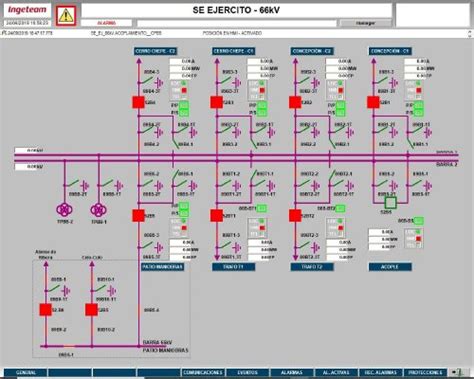The image size is (474, 379).
Task: Open the GENERAL tab
Action: tap(26, 372)
